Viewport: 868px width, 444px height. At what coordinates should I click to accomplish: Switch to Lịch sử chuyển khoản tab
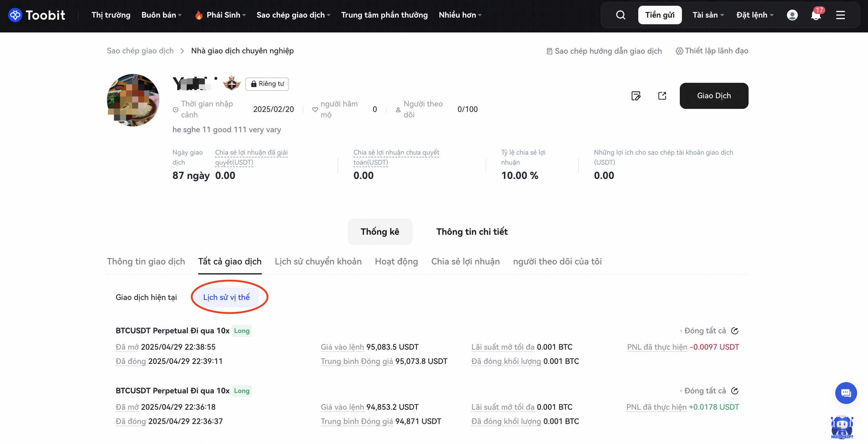pos(318,262)
